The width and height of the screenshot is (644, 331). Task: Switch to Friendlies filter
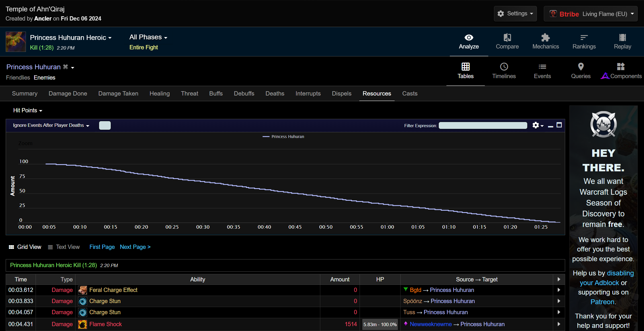[x=18, y=78]
